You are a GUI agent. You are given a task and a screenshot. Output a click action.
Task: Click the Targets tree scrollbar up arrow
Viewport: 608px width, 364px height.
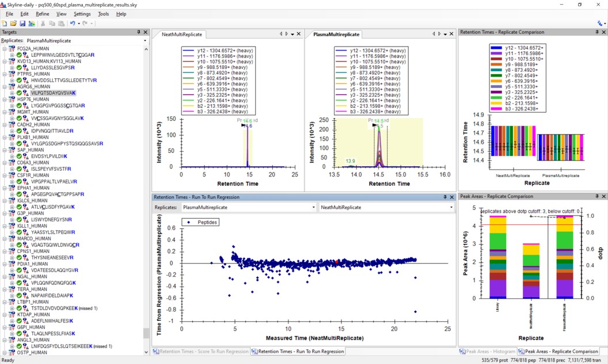point(146,49)
